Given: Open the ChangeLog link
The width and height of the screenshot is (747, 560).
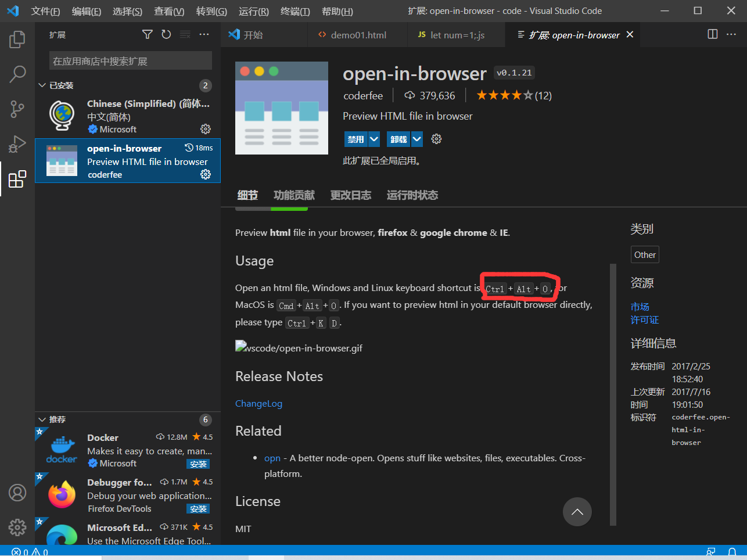Looking at the screenshot, I should [x=258, y=403].
